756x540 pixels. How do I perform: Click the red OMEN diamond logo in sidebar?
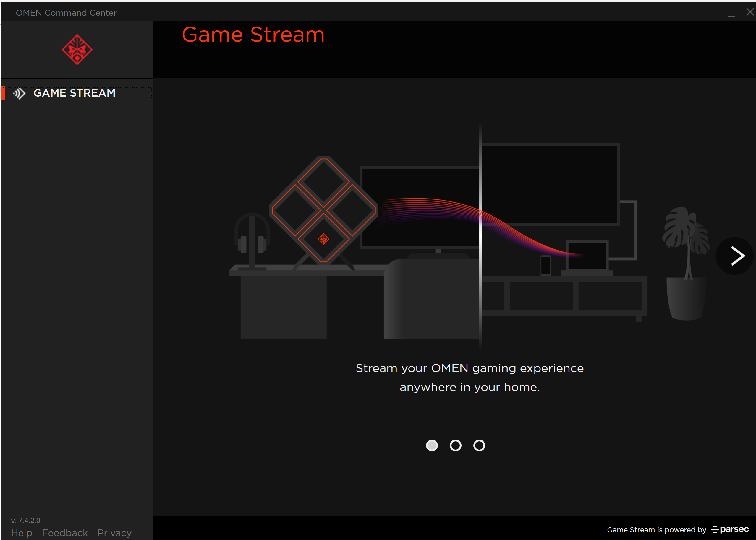click(77, 50)
